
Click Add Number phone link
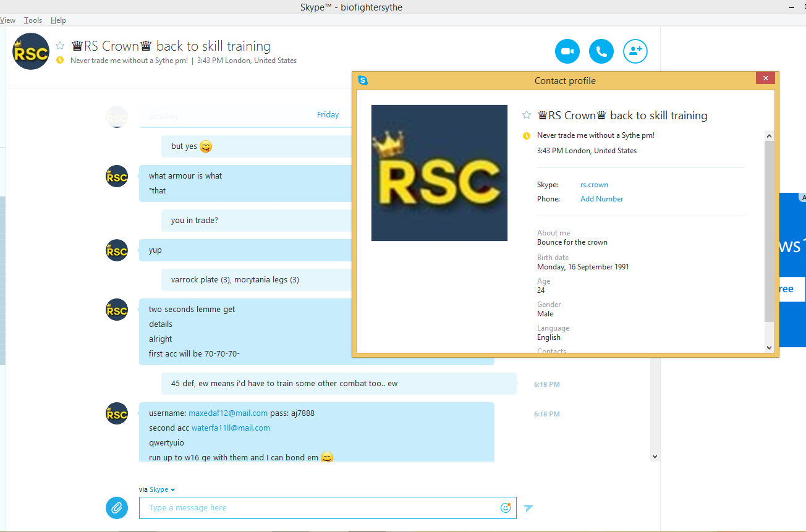[x=601, y=199]
